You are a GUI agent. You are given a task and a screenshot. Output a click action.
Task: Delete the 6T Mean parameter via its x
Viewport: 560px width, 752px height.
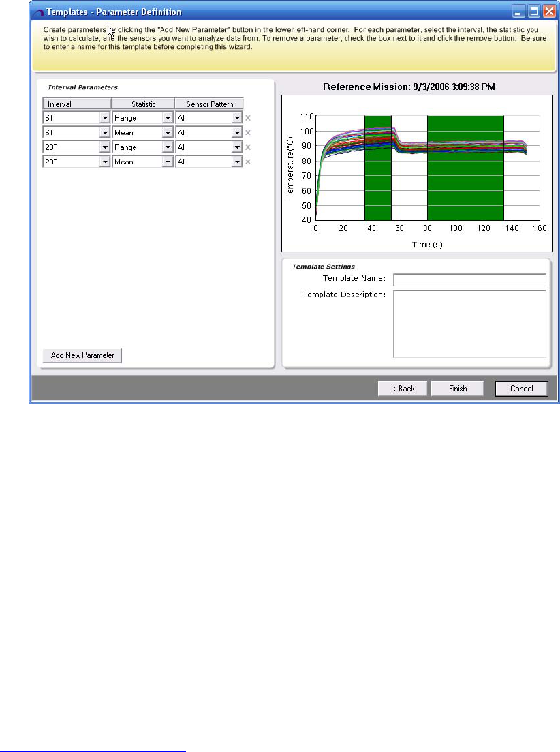click(x=248, y=133)
